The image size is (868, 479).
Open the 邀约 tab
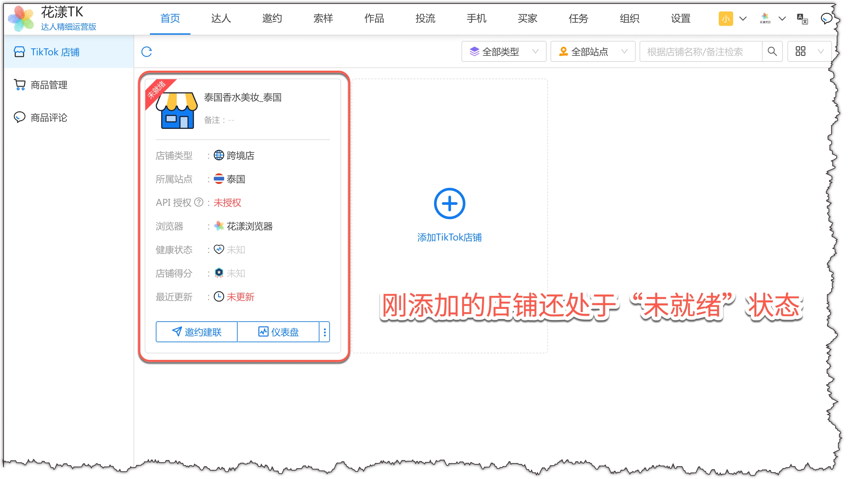pos(272,18)
